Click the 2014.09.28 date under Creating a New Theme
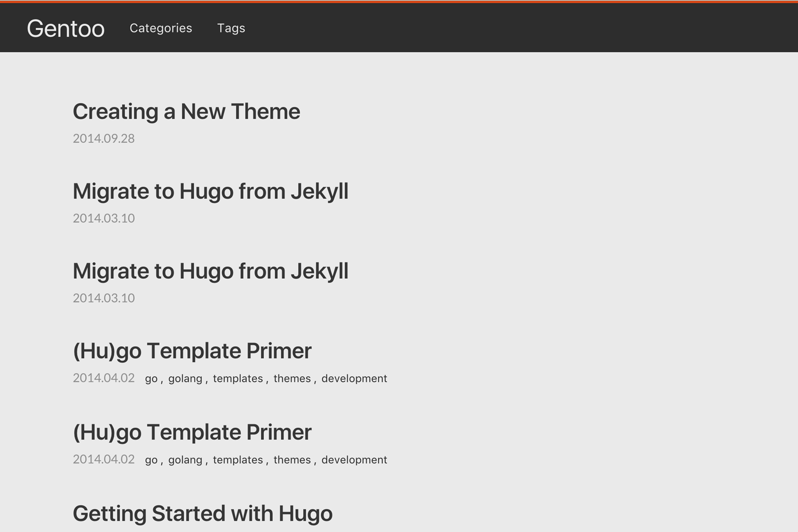This screenshot has height=532, width=798. (104, 139)
